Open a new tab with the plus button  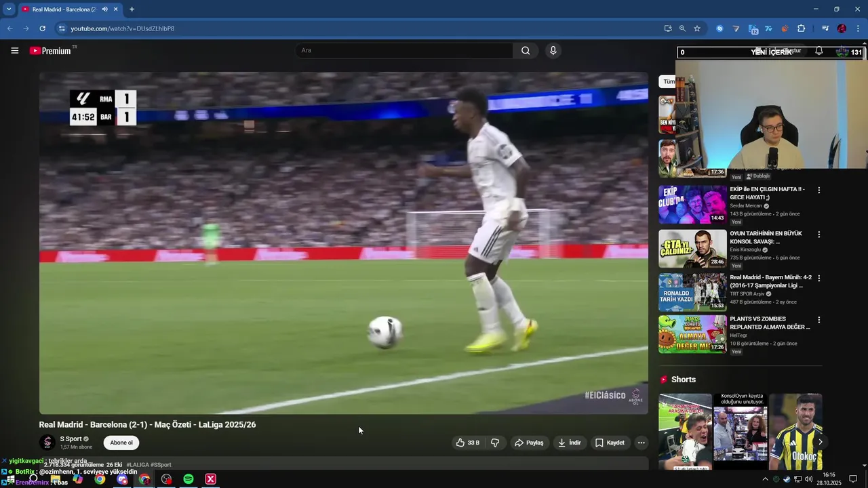click(x=132, y=9)
